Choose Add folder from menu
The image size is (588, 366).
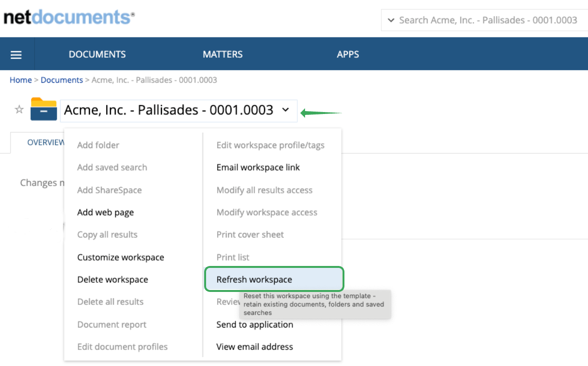98,145
